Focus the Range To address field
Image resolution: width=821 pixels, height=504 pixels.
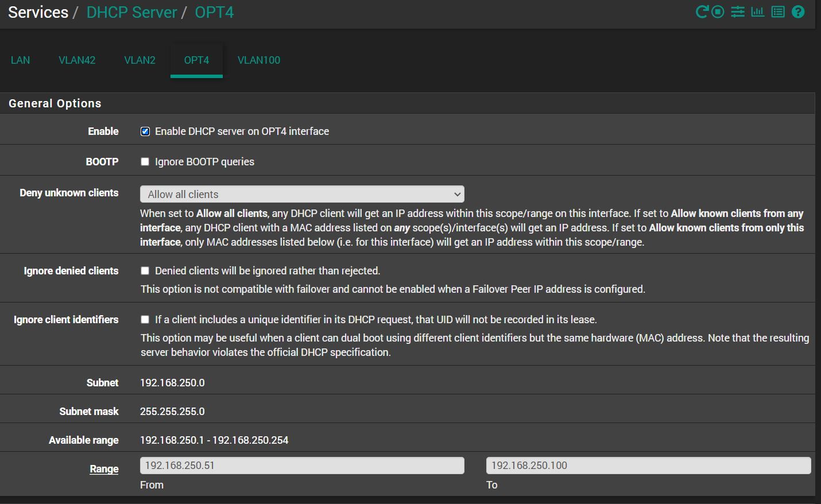pos(648,466)
